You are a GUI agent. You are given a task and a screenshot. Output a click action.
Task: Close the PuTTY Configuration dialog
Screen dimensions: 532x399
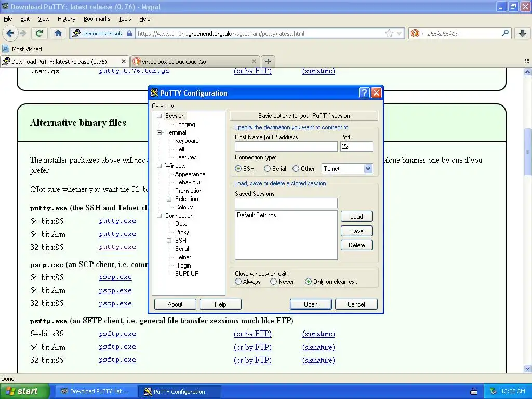pyautogui.click(x=376, y=93)
